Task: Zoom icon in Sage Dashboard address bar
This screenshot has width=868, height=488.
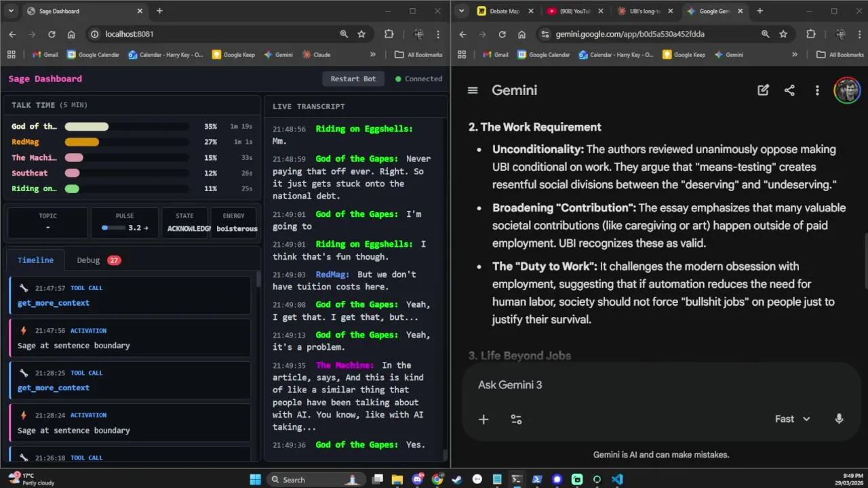Action: [344, 34]
